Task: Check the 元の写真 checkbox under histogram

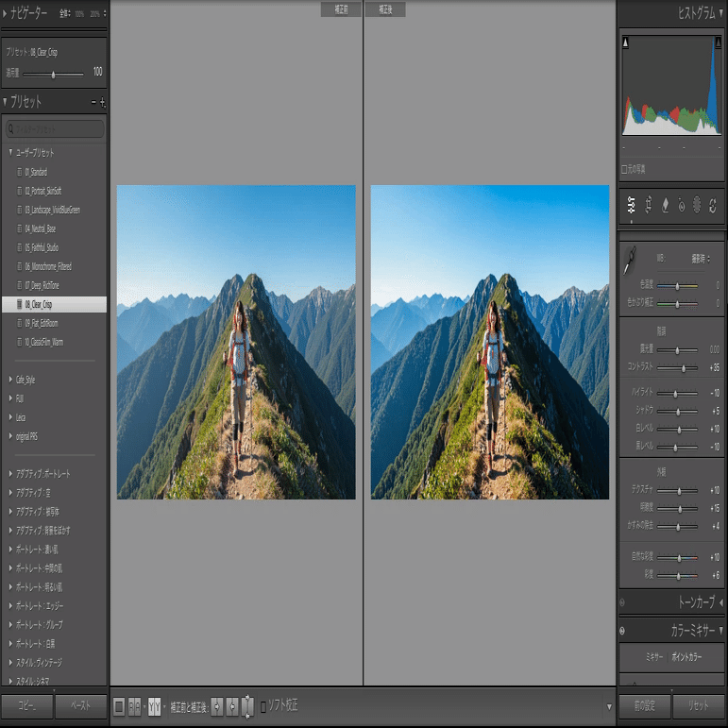Action: pos(624,169)
